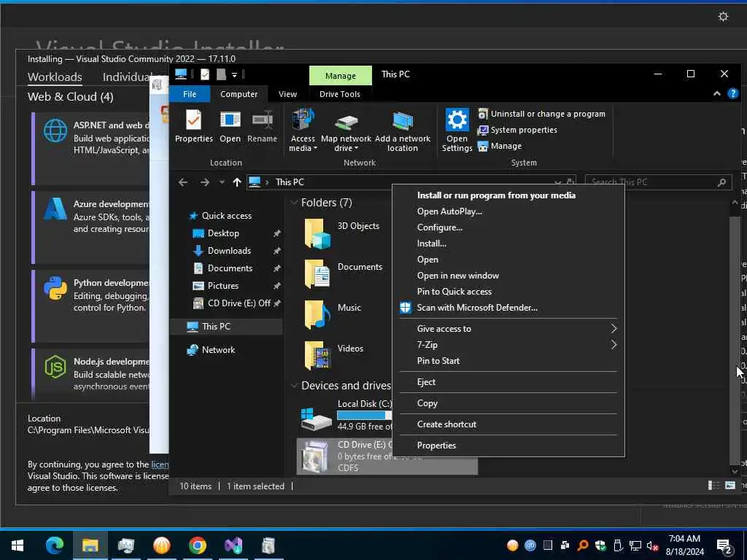Open the quick access toolbar customize dropdown

(234, 75)
